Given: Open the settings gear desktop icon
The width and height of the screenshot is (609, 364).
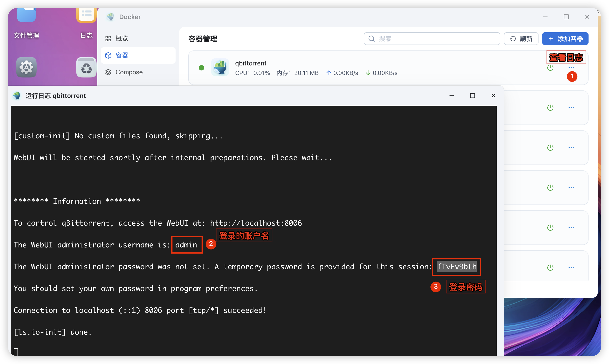Looking at the screenshot, I should [x=26, y=67].
